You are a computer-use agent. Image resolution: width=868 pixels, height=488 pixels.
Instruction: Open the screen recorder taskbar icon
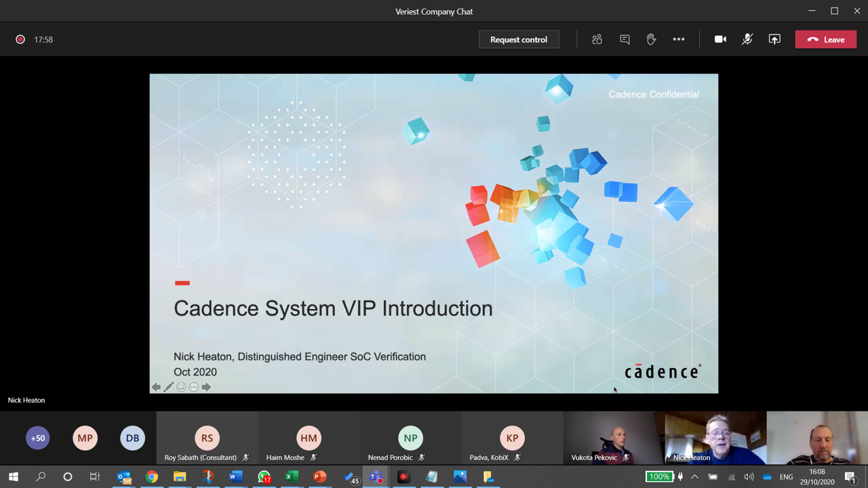[403, 476]
